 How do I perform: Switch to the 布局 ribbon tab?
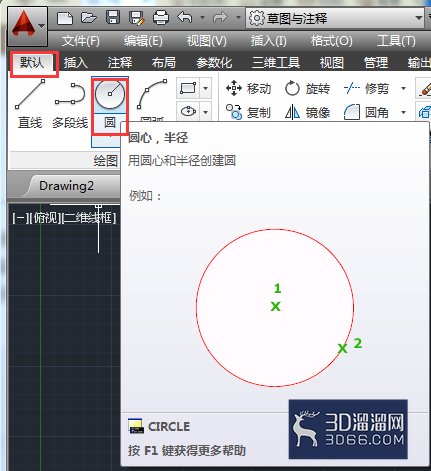164,63
